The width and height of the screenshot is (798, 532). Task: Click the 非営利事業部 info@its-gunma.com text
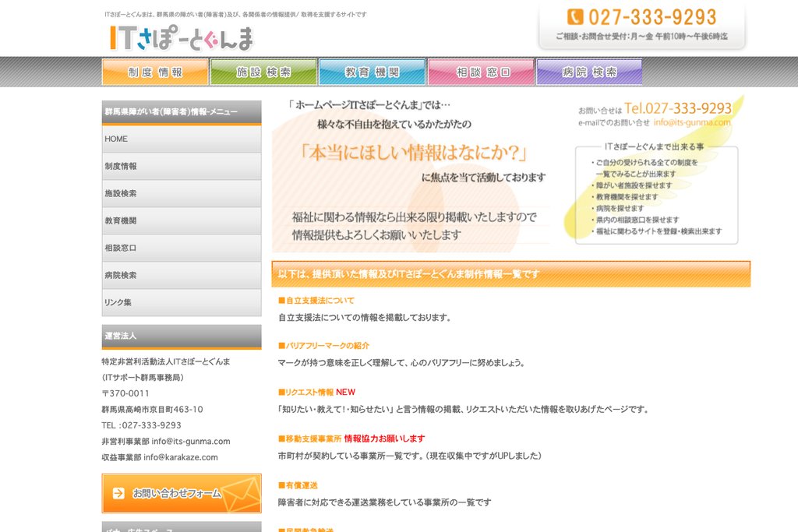click(166, 442)
